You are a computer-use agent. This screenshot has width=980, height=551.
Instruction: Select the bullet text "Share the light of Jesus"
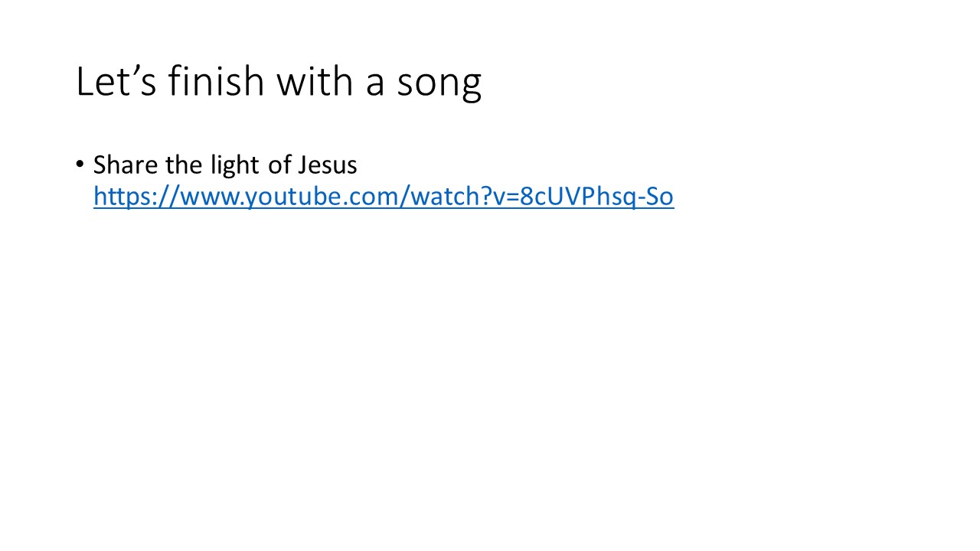[x=225, y=165]
